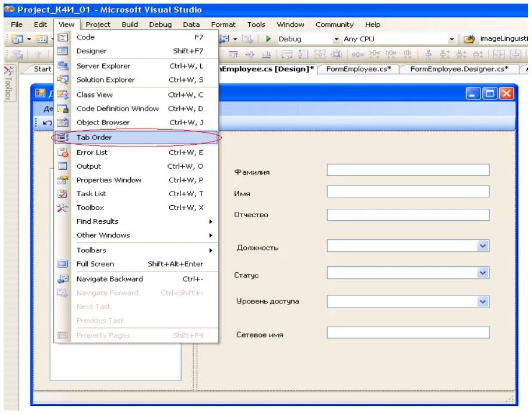Image resolution: width=532 pixels, height=414 pixels.
Task: Click the Output window icon
Action: point(63,166)
